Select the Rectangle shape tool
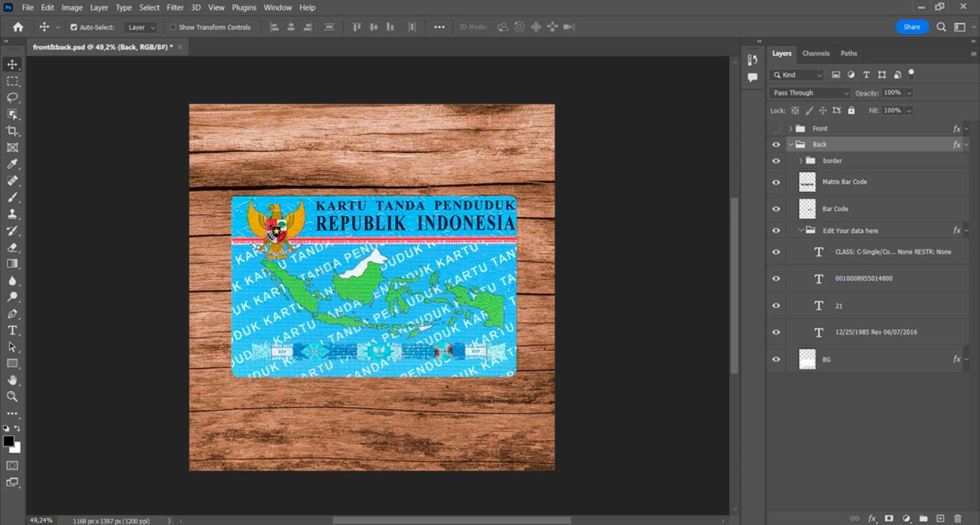The width and height of the screenshot is (980, 525). pos(12,363)
